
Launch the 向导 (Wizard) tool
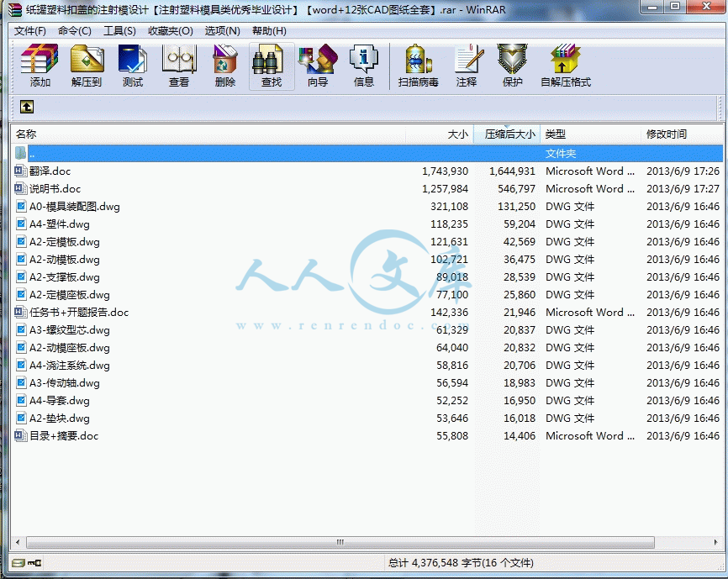pos(318,66)
